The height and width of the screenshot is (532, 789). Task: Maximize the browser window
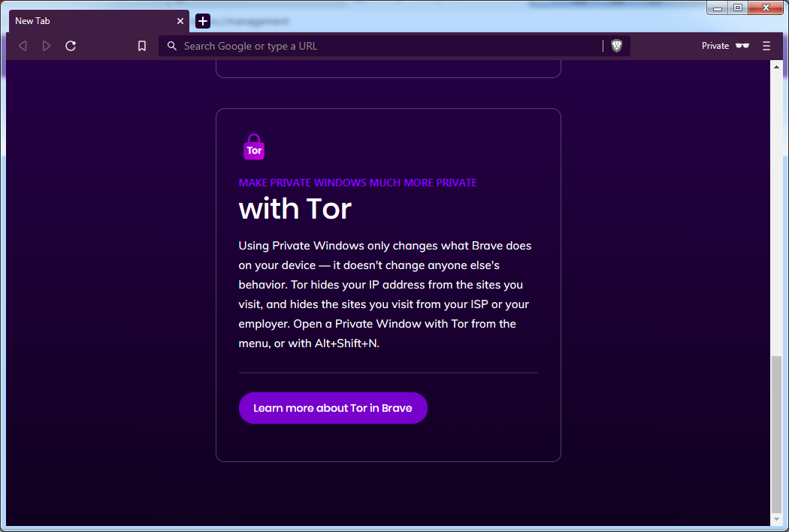click(738, 8)
